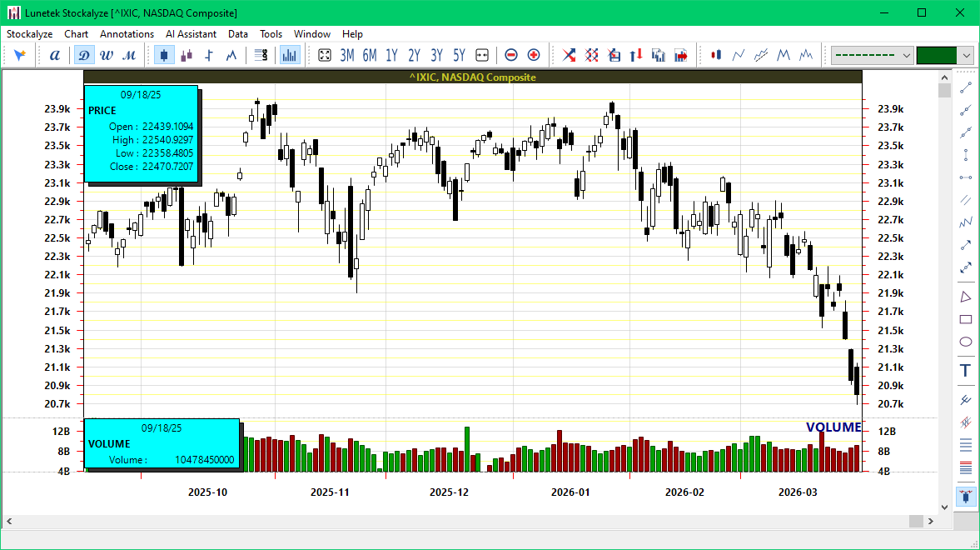Viewport: 980px width, 550px height.
Task: Open the AI Assistant menu
Action: (x=191, y=34)
